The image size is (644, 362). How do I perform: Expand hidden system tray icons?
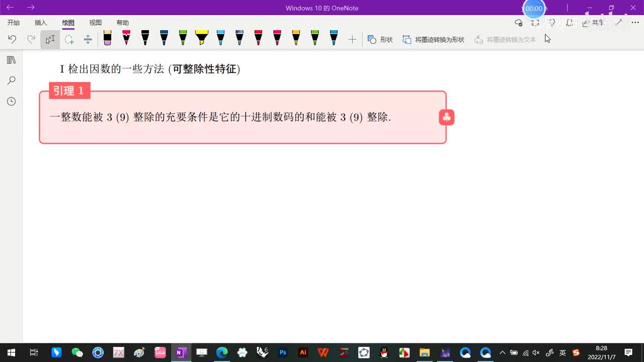(x=502, y=352)
